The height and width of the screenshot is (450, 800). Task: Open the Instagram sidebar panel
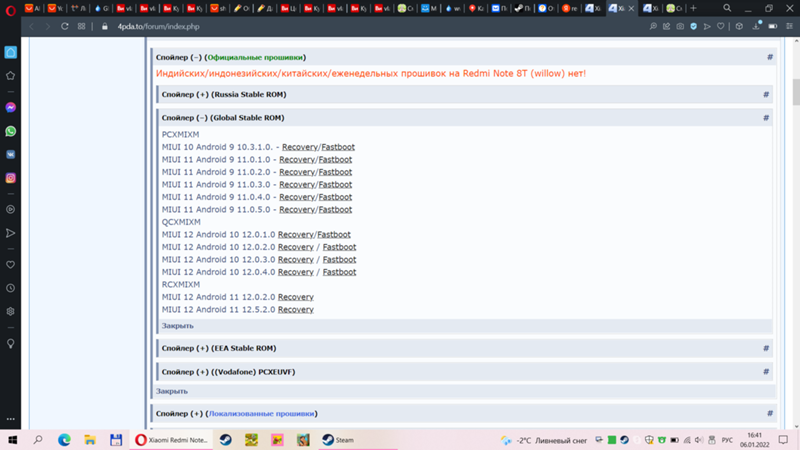[11, 178]
